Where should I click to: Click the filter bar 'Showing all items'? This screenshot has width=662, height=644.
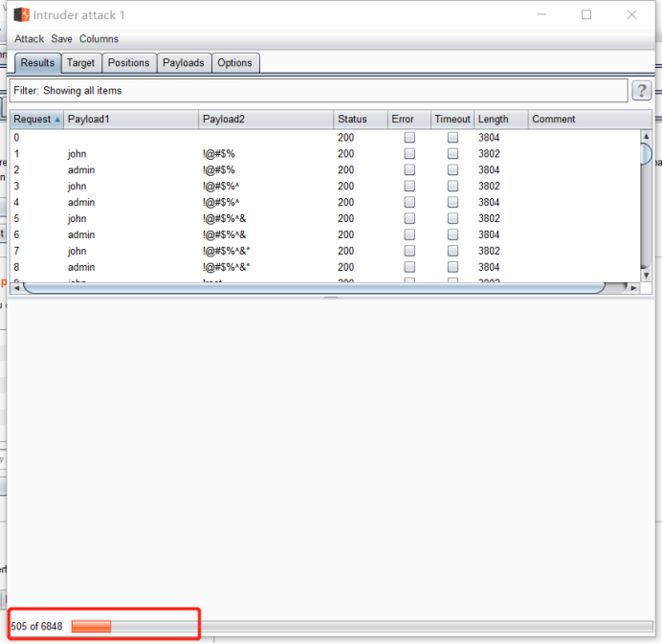319,90
